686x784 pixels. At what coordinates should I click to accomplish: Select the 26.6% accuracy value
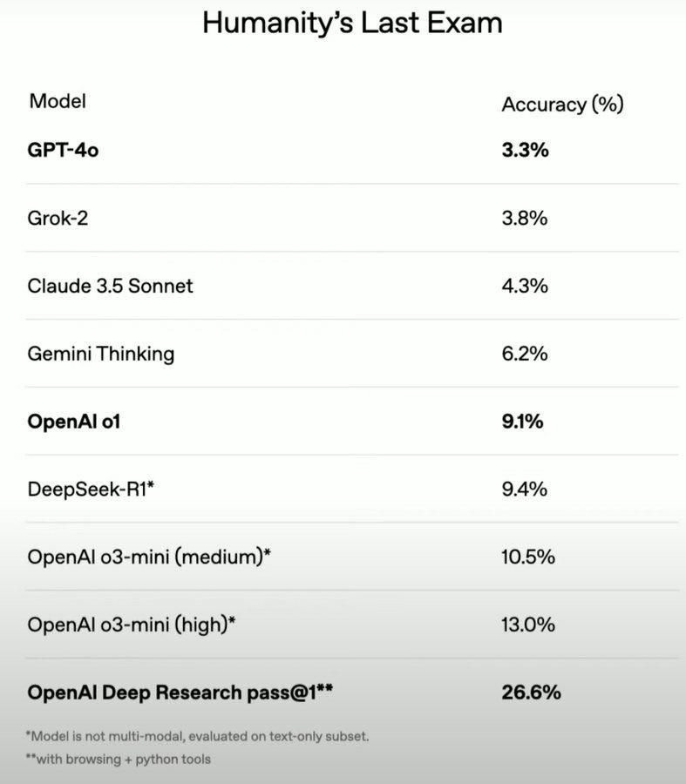(531, 693)
